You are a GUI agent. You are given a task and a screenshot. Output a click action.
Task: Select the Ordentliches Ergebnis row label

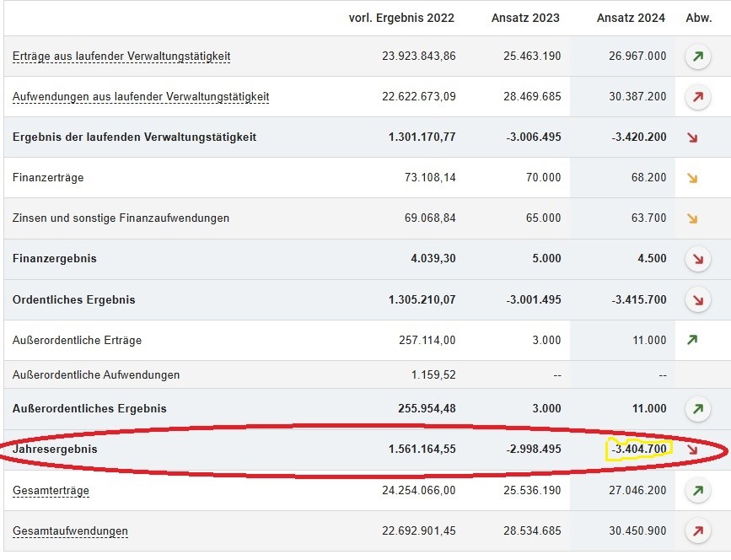(x=73, y=299)
